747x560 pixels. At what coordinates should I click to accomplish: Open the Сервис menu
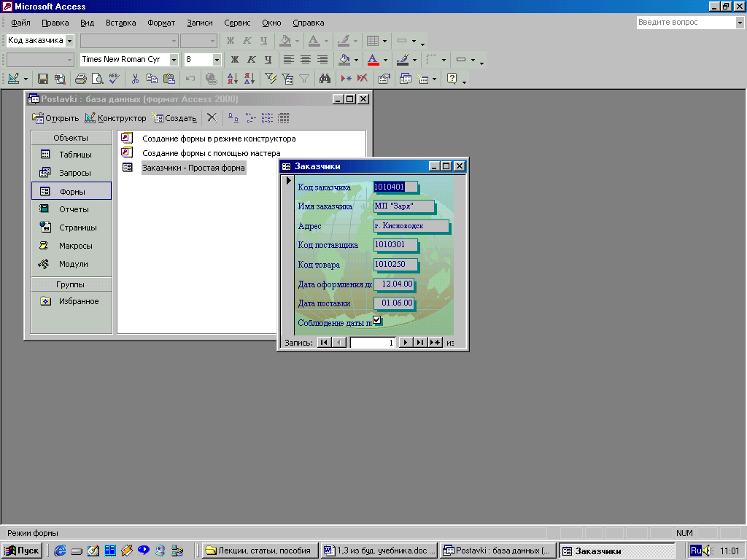coord(237,23)
